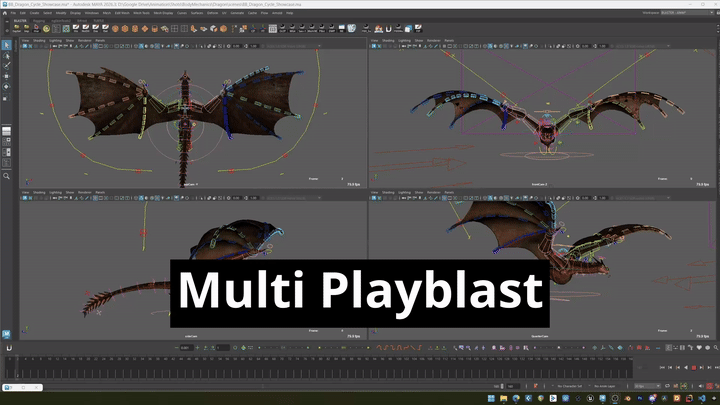
Task: Toggle loop playback mode
Action: coord(667,386)
